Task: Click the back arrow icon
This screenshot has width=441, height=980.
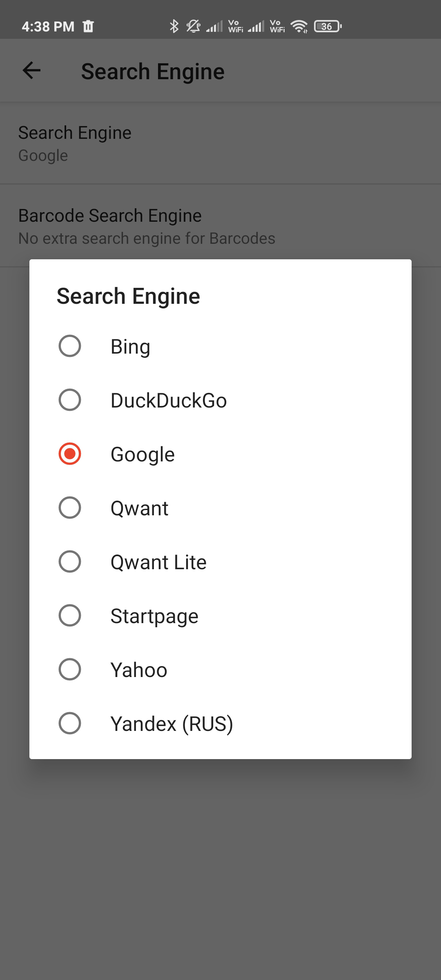Action: tap(31, 71)
